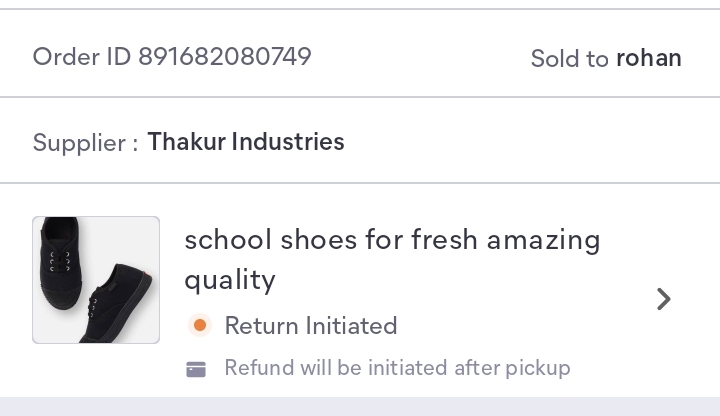
Task: Click the "Supplier :" label
Action: (85, 143)
